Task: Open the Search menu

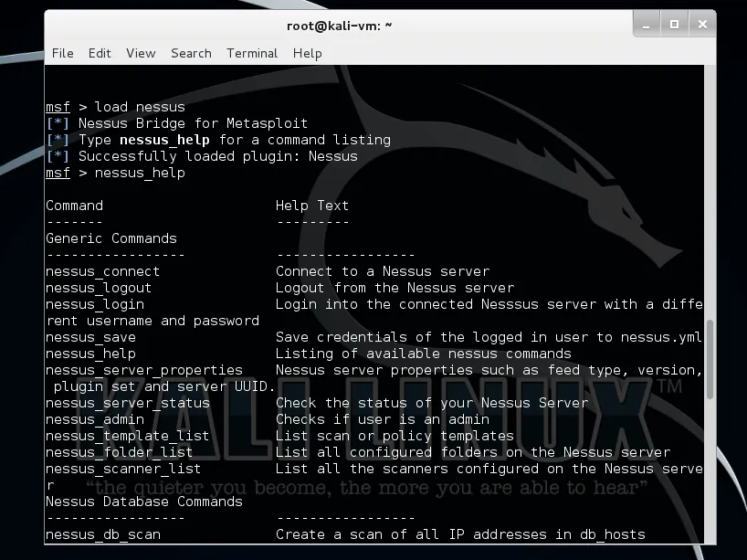Action: pos(191,53)
